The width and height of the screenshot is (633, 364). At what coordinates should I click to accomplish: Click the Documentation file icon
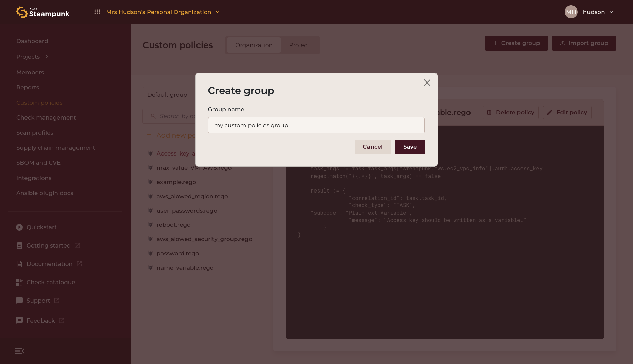19,264
